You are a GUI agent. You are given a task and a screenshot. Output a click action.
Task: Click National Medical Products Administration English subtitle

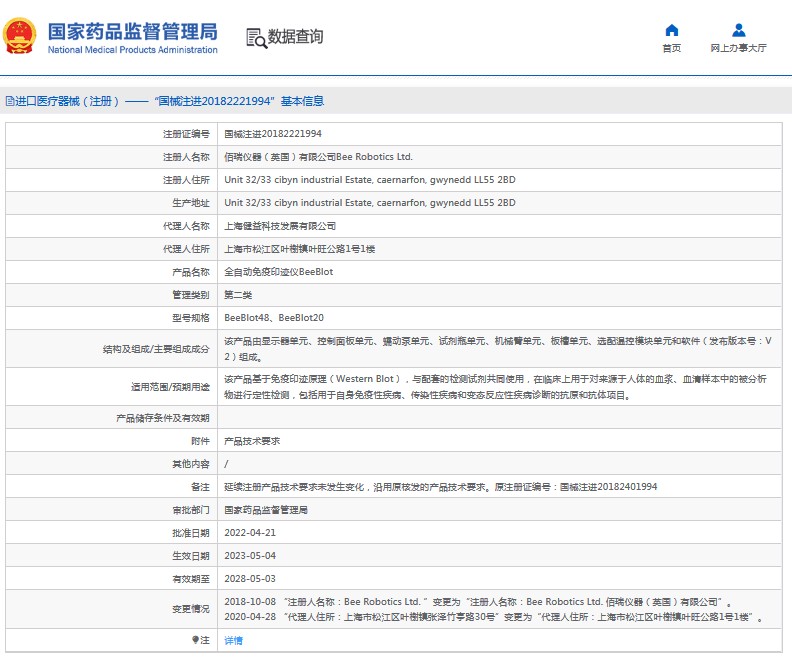tap(132, 50)
